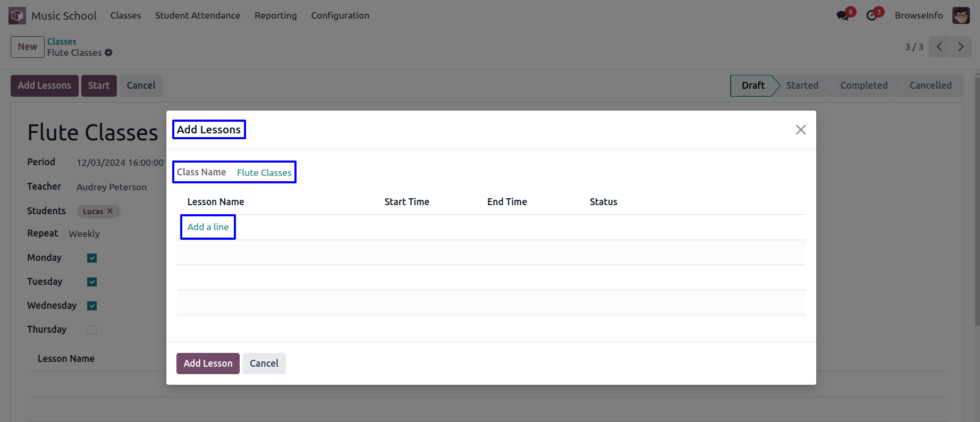Open the Student Attendance menu
Image resolution: width=980 pixels, height=422 pixels.
pyautogui.click(x=198, y=15)
